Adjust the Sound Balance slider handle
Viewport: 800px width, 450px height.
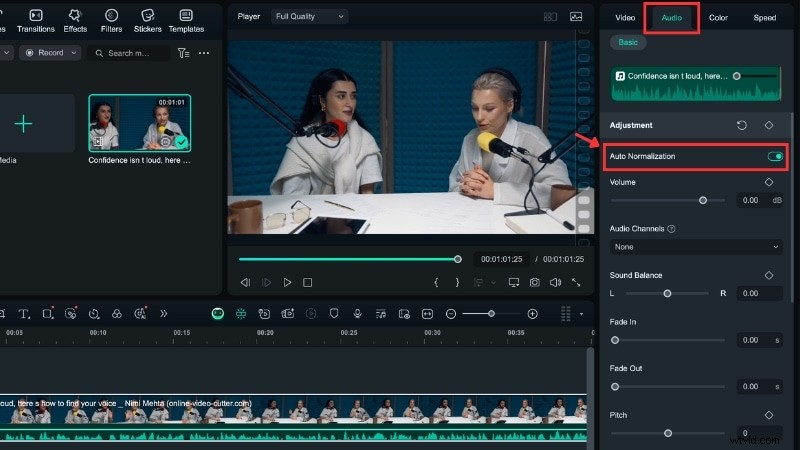point(667,294)
